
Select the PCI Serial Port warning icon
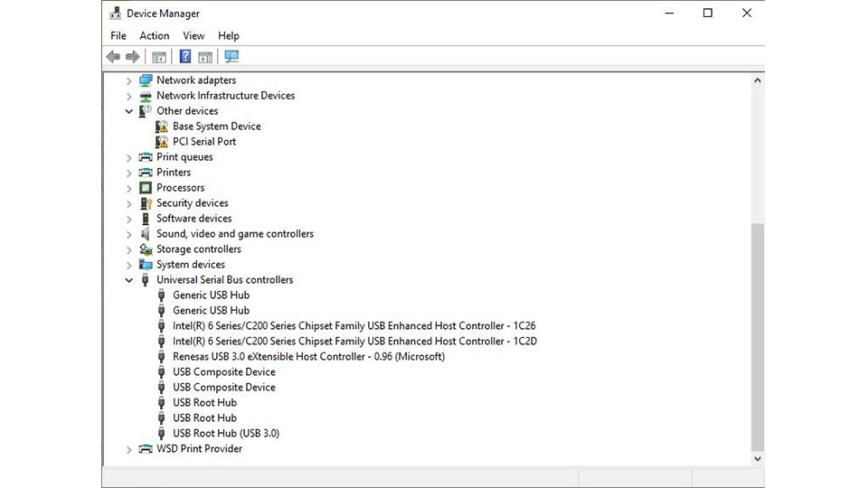pos(162,142)
